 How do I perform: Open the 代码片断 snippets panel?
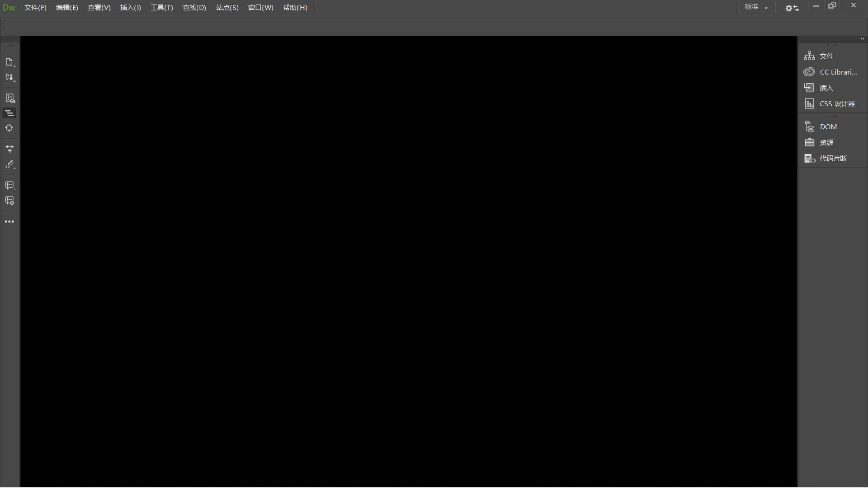[x=833, y=159]
